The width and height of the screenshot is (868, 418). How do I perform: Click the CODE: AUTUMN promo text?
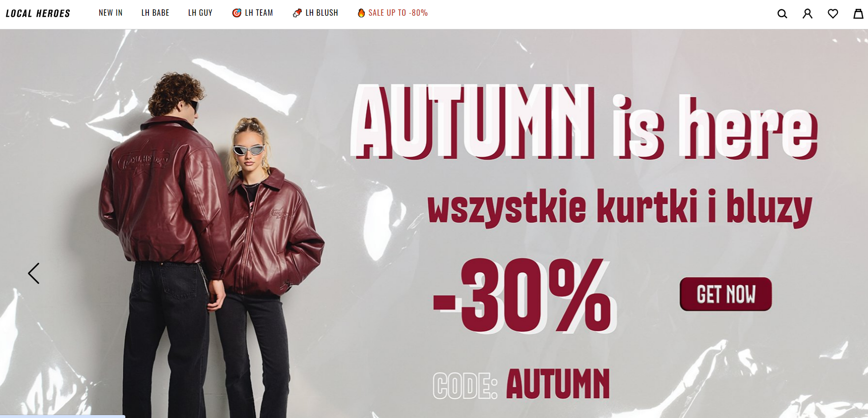pos(521,384)
